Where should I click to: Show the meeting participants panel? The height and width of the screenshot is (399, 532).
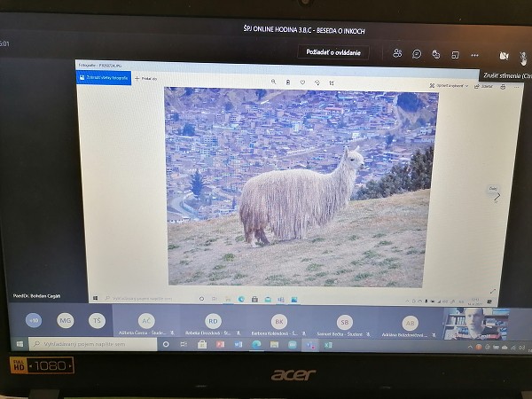[x=397, y=53]
